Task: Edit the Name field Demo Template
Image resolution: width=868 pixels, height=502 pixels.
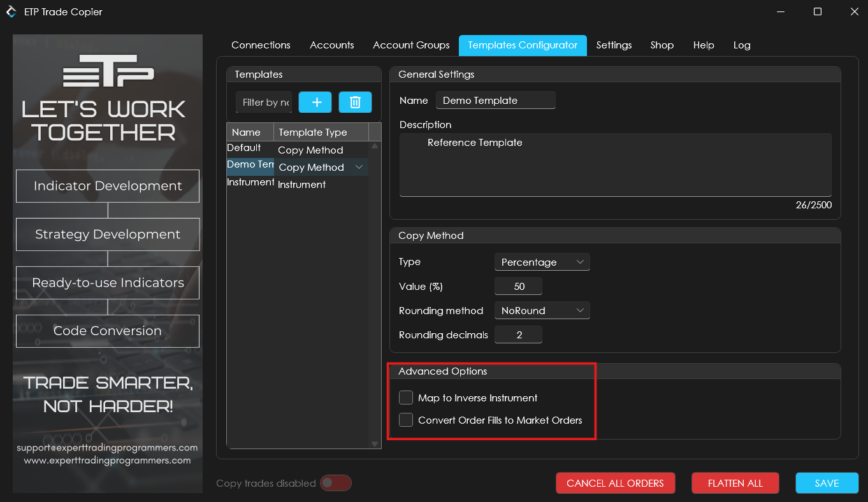Action: tap(496, 100)
